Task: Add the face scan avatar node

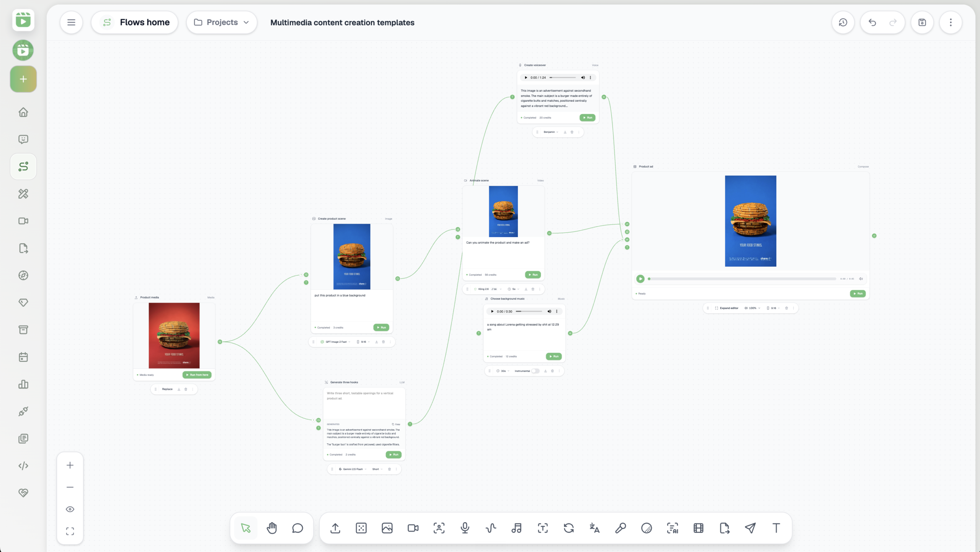Action: (439, 528)
